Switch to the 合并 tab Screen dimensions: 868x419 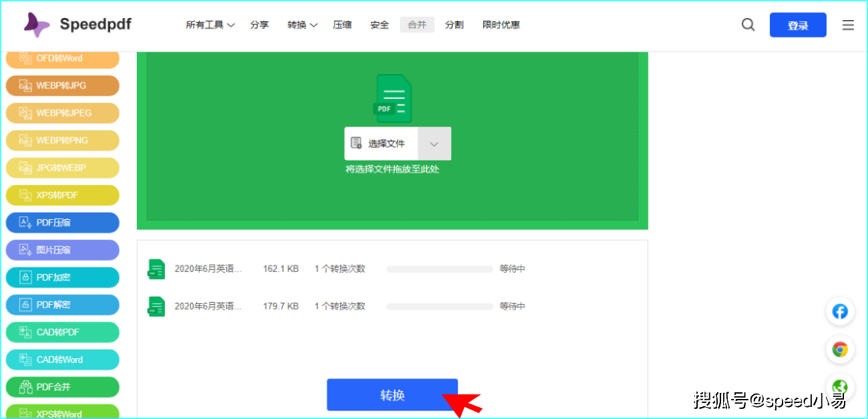coord(417,24)
